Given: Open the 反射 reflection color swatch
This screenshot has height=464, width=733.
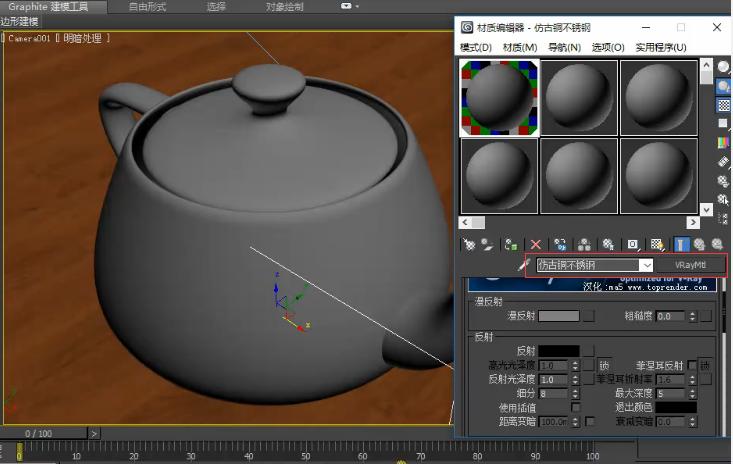Looking at the screenshot, I should (559, 351).
